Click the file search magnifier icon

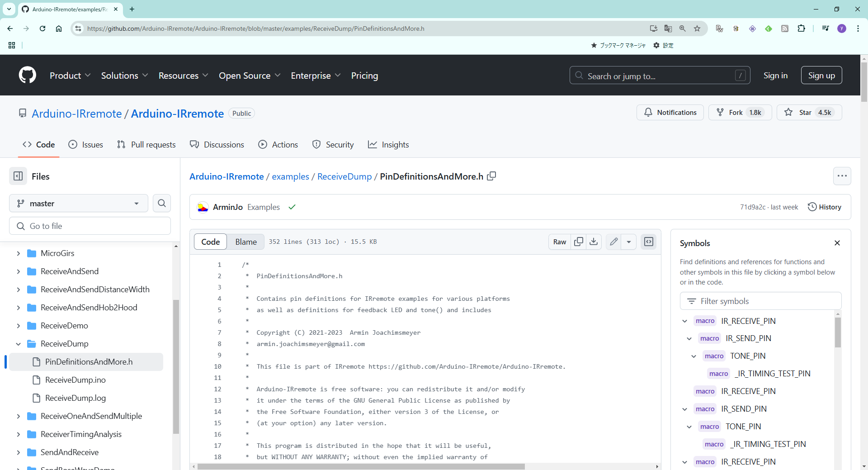pyautogui.click(x=161, y=203)
